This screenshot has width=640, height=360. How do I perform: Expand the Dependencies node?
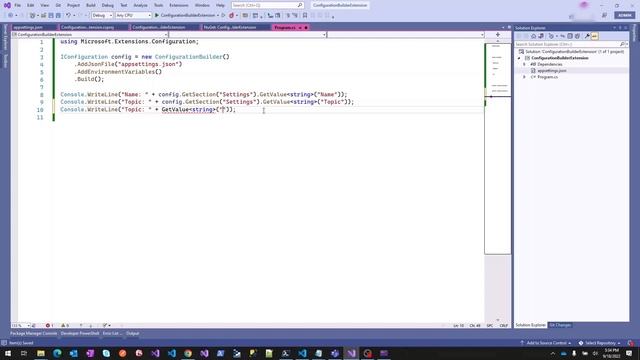pos(524,64)
